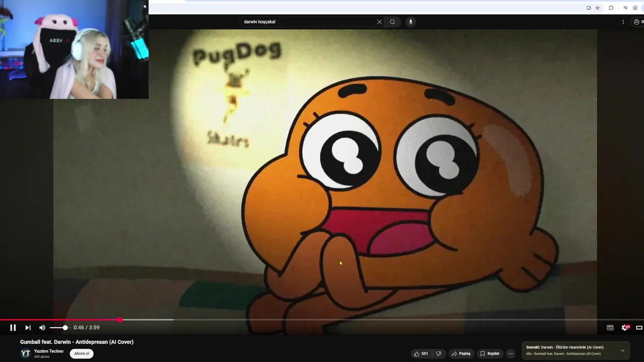Open browser media controls icon
This screenshot has height=362, width=644.
pos(625,8)
